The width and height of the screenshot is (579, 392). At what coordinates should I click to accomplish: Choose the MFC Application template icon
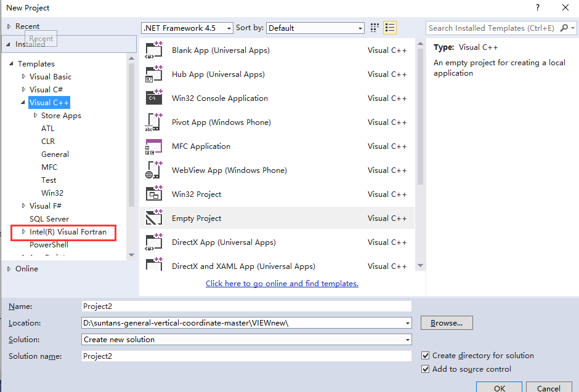153,146
